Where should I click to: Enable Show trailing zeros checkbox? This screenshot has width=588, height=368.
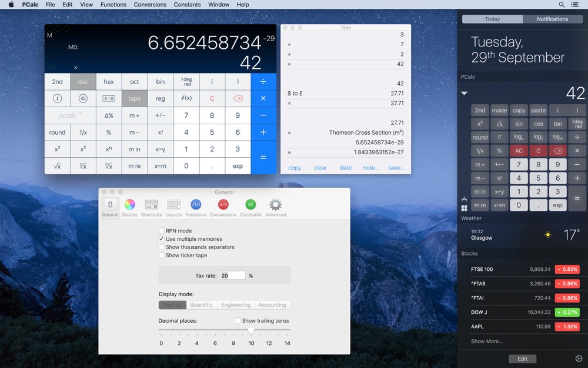(238, 321)
